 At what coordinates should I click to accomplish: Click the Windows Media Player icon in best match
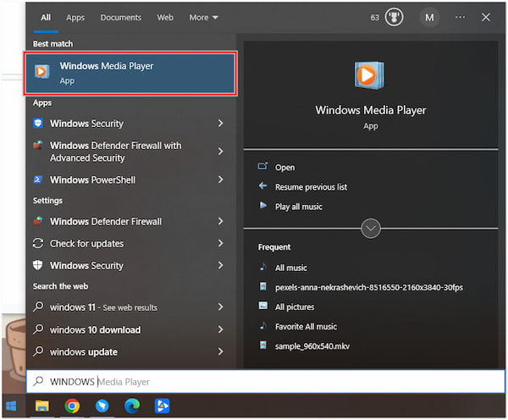(x=41, y=72)
